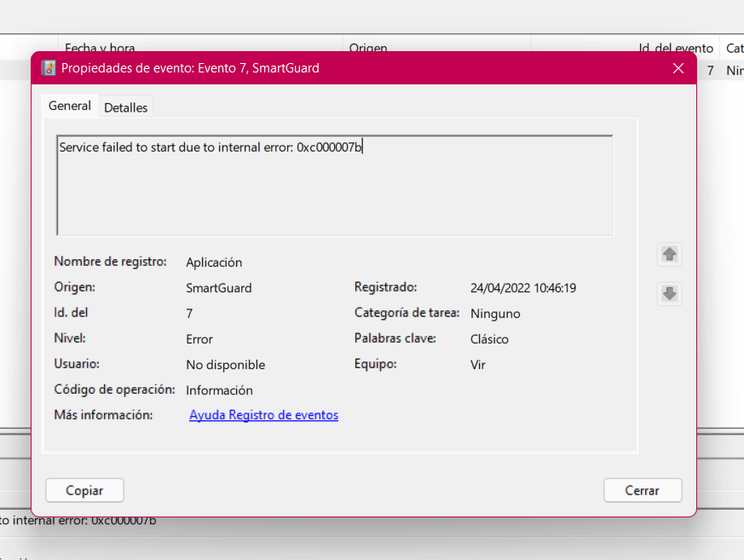The width and height of the screenshot is (744, 560).
Task: Click the Aplicación log name value
Action: point(214,263)
